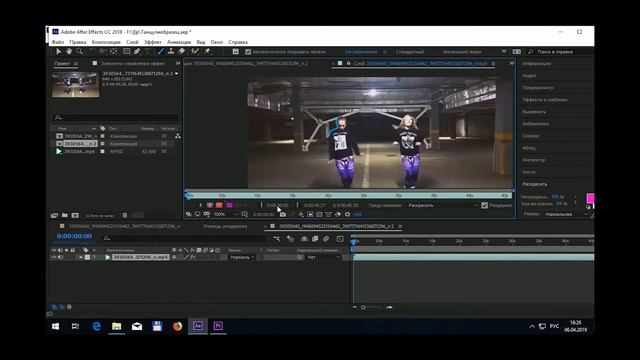The height and width of the screenshot is (360, 640).
Task: Select the Selection arrow tool
Action: click(58, 51)
